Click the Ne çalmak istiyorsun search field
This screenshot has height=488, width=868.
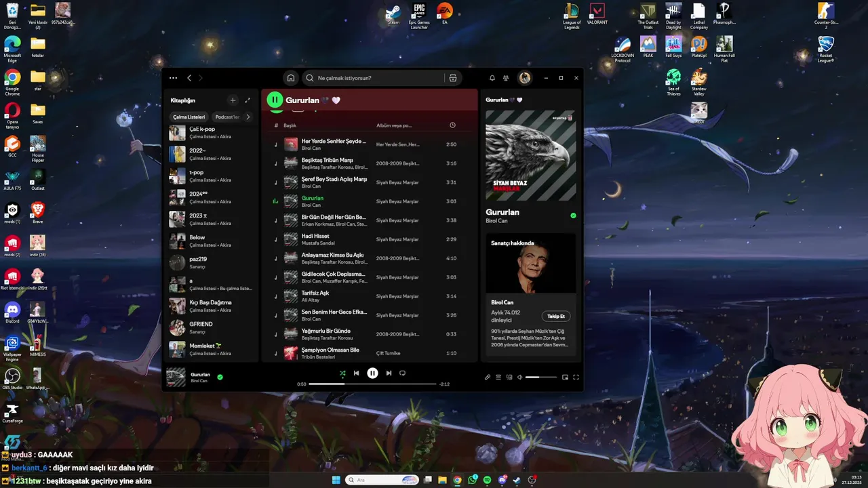tap(382, 78)
